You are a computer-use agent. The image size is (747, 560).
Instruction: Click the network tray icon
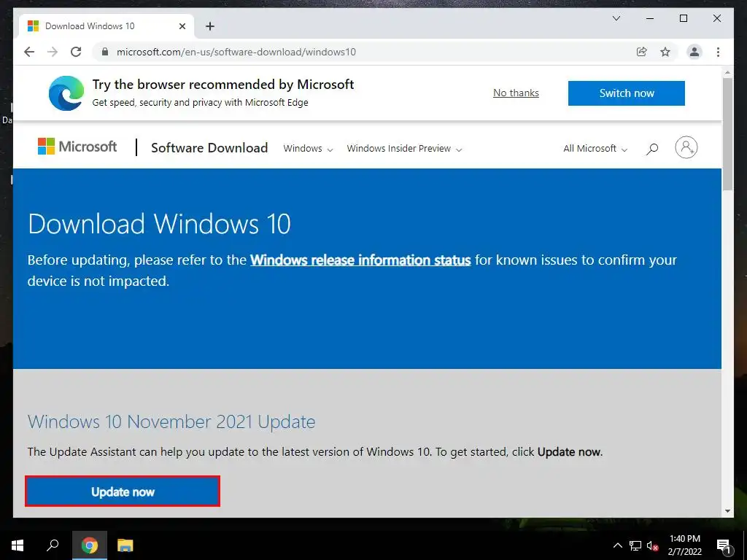point(635,545)
